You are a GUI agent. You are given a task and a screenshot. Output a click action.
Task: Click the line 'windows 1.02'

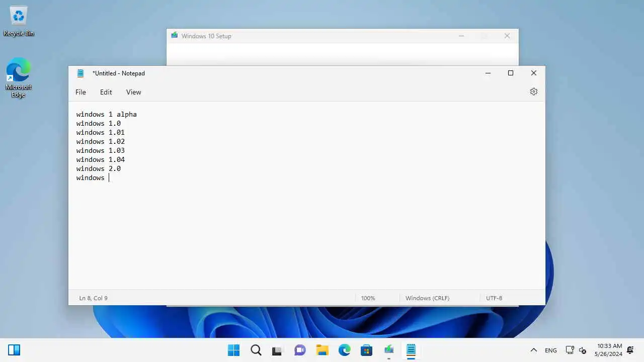pos(101,141)
